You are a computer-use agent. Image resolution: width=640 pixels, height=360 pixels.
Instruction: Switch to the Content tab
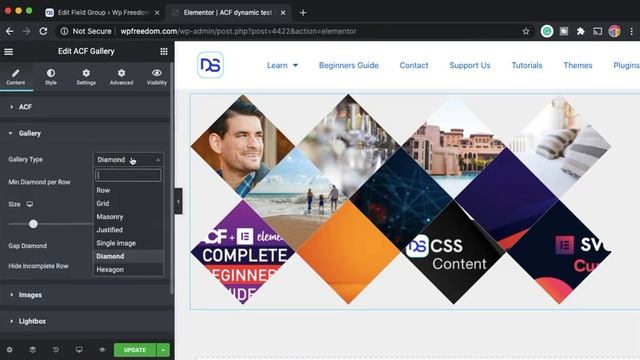[16, 77]
